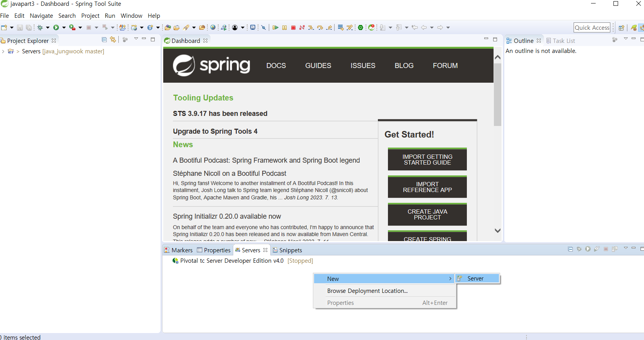Click the Spring dashboard notification icon

click(x=371, y=27)
